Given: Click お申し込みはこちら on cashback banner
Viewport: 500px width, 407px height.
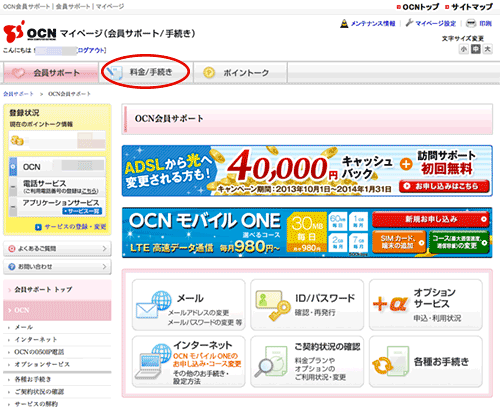Looking at the screenshot, I should 444,186.
